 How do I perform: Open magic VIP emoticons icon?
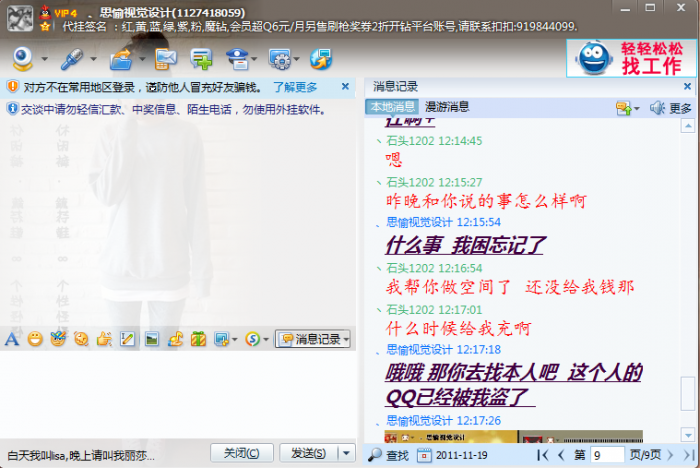(58, 339)
